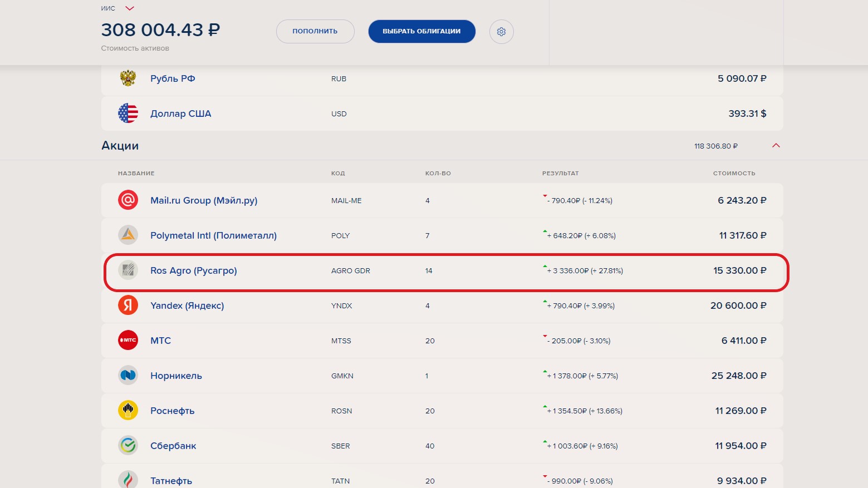
Task: Click the МТС red logo icon
Action: [x=128, y=341]
